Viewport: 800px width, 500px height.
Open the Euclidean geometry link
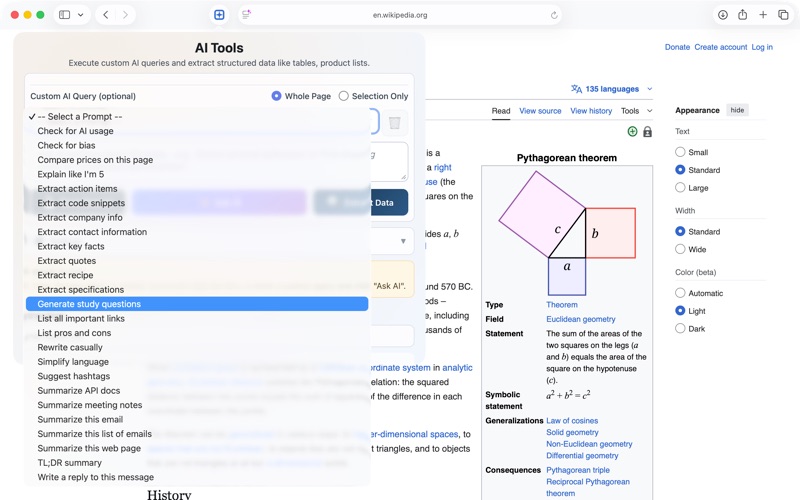pyautogui.click(x=581, y=319)
